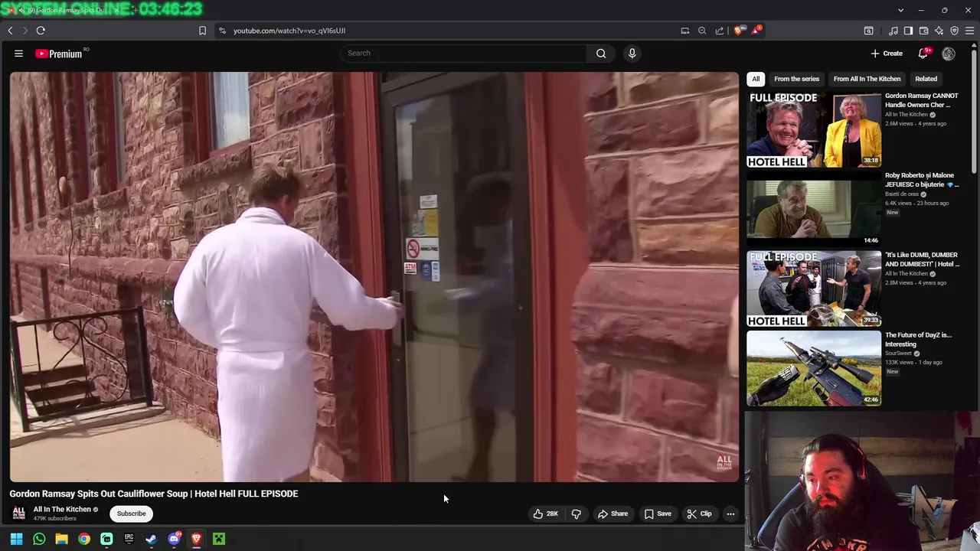Open Roby Roberto și Malone video thumbnail

[814, 209]
